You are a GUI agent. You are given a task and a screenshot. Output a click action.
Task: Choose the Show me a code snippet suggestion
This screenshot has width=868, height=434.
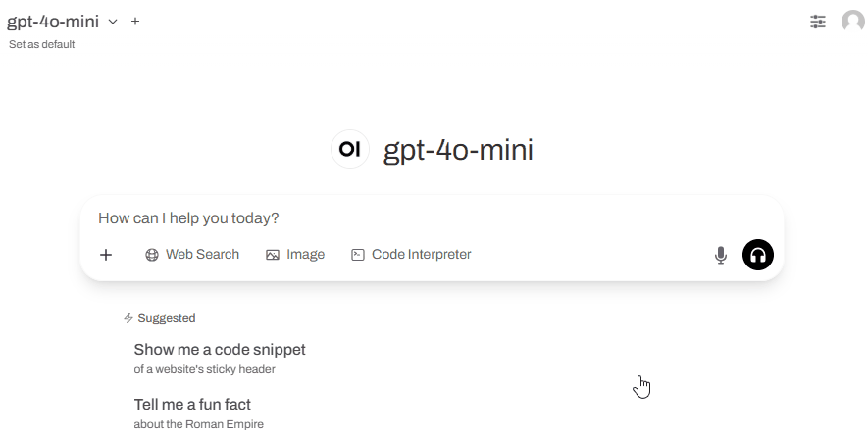pyautogui.click(x=220, y=359)
